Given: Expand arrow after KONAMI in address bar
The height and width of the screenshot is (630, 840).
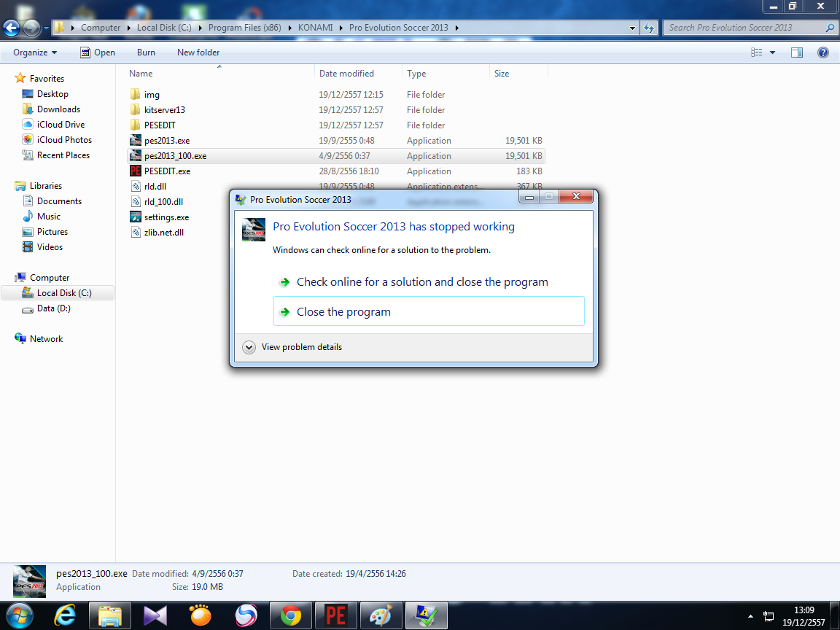Looking at the screenshot, I should 341,28.
